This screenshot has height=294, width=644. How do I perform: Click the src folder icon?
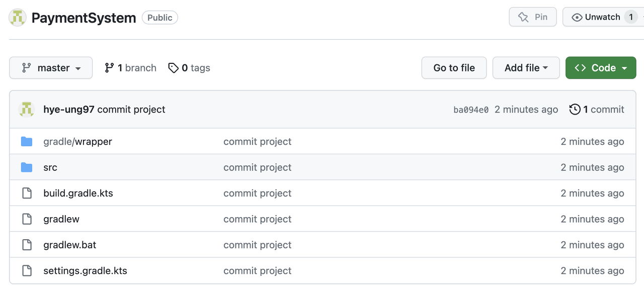[x=27, y=167]
